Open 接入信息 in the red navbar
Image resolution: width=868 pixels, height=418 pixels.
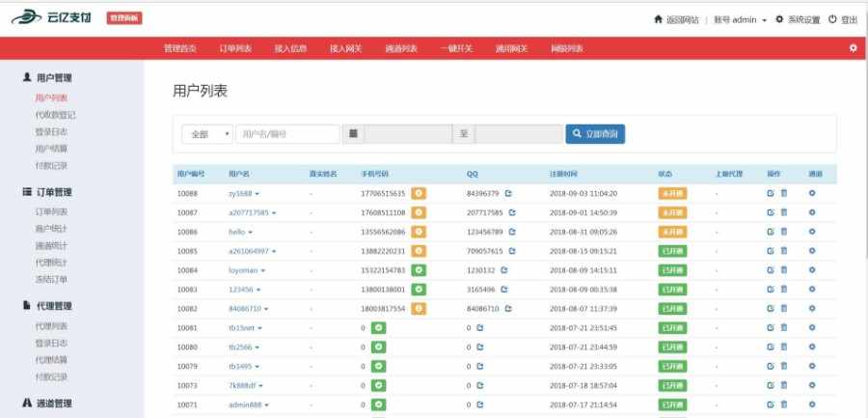(290, 49)
